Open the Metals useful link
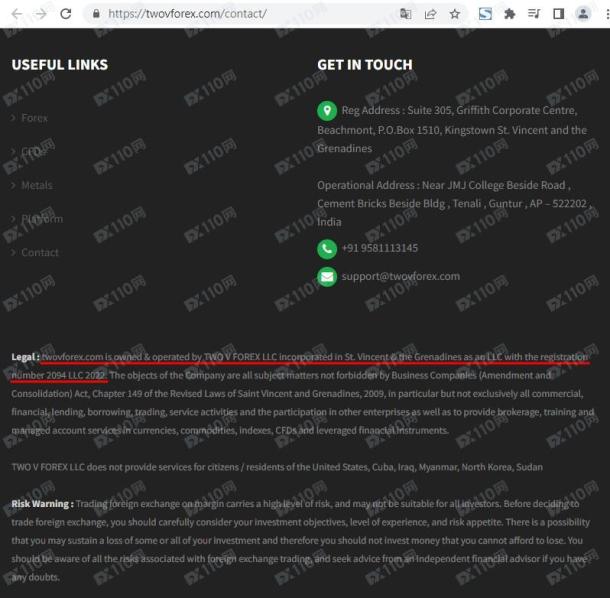610x598 pixels. [37, 185]
